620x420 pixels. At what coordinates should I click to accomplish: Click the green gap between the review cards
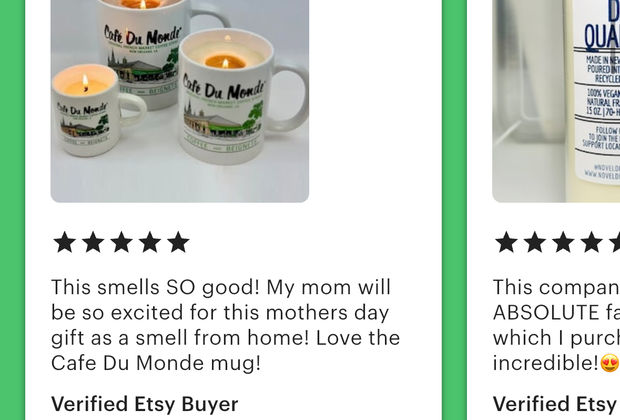click(x=454, y=210)
